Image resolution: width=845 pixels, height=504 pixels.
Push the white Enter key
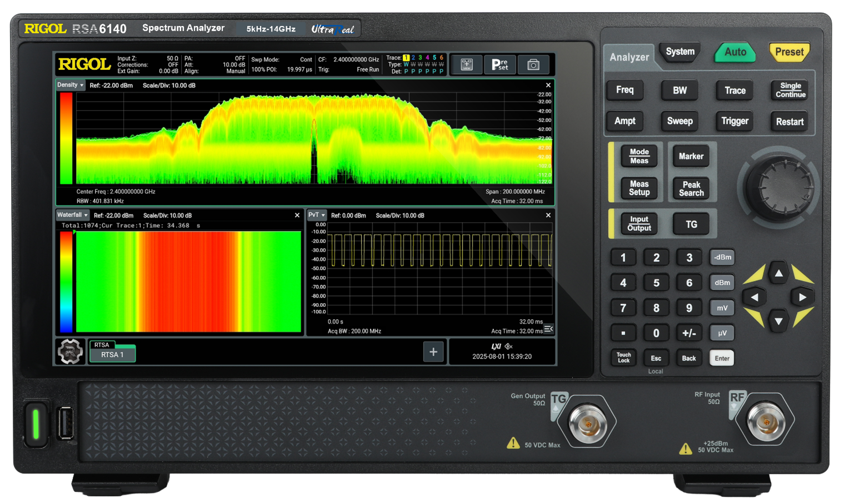coord(722,358)
